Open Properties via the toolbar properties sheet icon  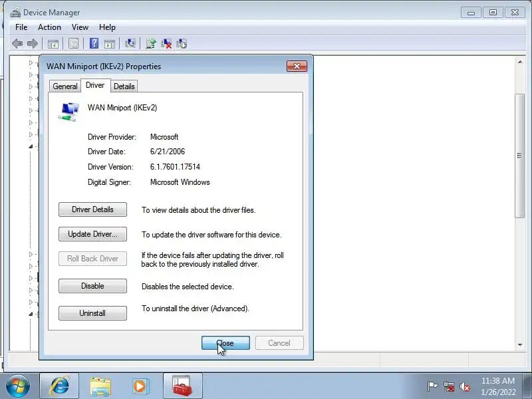click(x=73, y=43)
